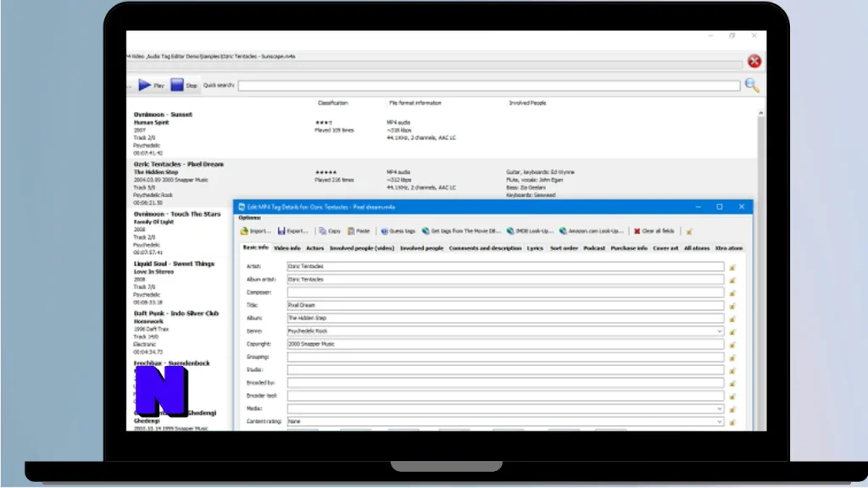Click the small icon after Clear all fields
868x488 pixels.
tap(689, 232)
